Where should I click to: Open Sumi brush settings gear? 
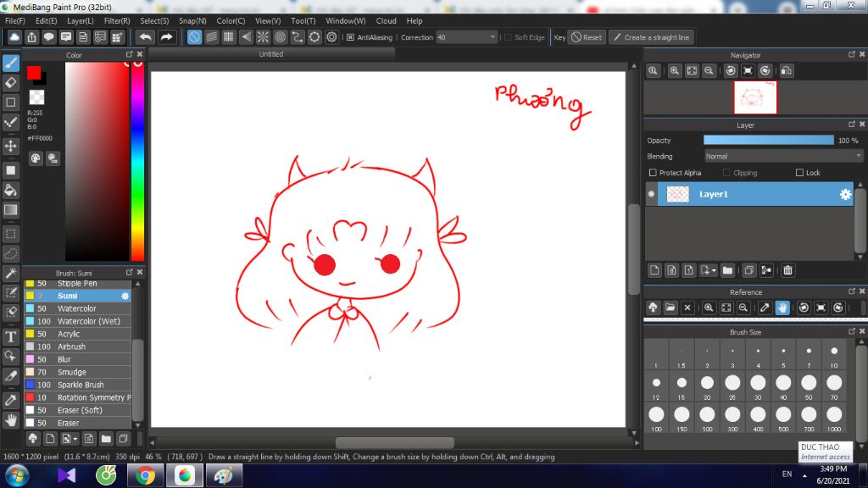pyautogui.click(x=125, y=296)
